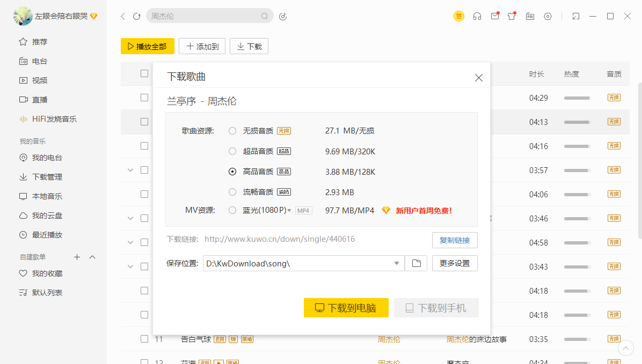642x364 pixels.
Task: Click the VIP badge beside the username
Action: click(x=94, y=17)
